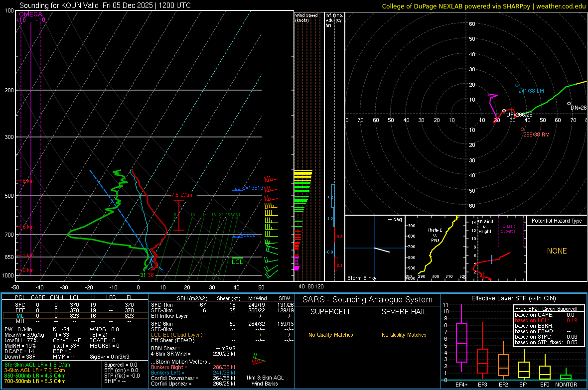Select the magenta OMEGA label
The height and width of the screenshot is (390, 588).
(x=31, y=14)
